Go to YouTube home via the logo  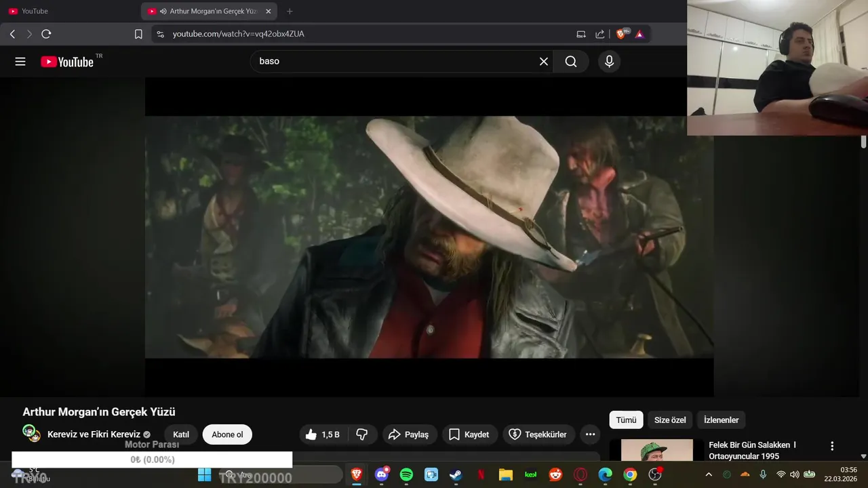click(66, 62)
